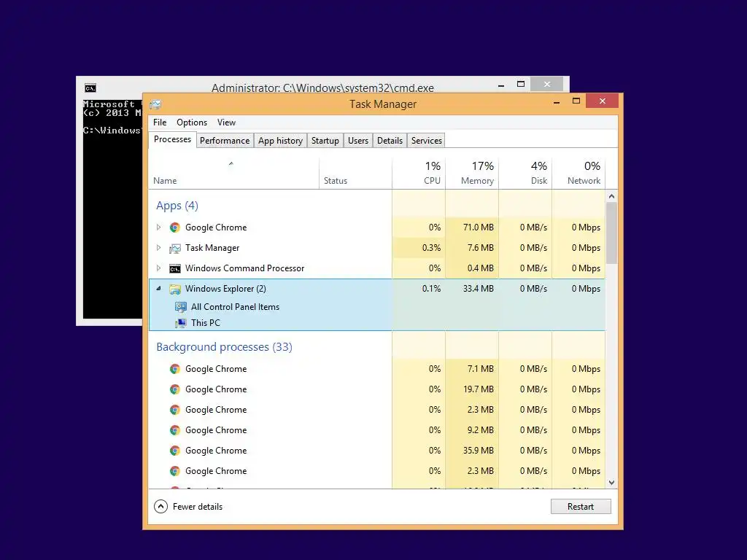Expand the Task Manager app group

(158, 248)
